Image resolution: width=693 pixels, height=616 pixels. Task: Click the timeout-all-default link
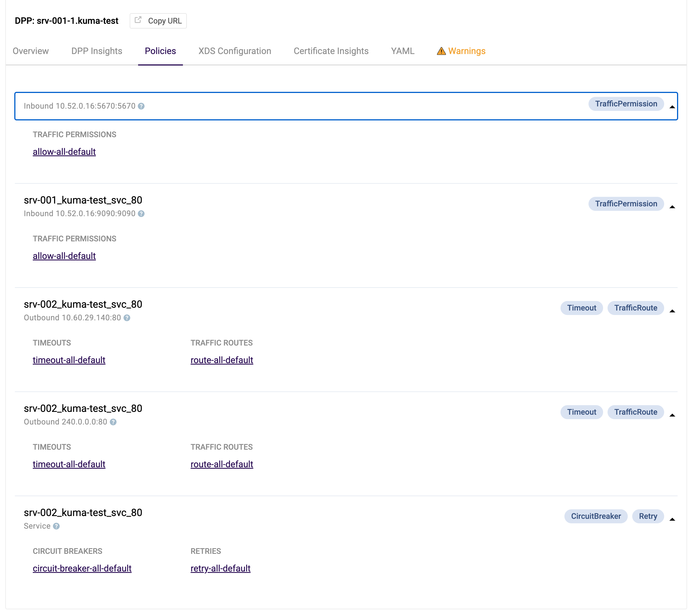[69, 360]
